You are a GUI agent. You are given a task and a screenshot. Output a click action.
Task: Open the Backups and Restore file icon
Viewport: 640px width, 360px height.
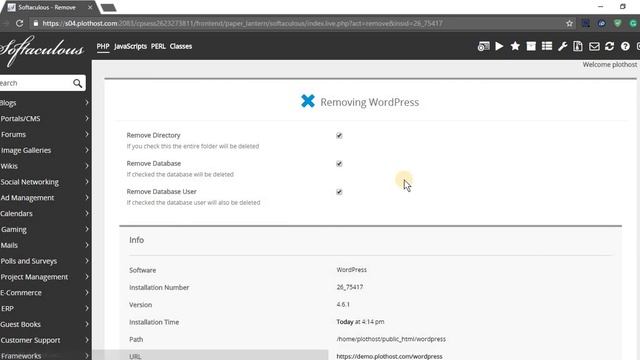pos(578,46)
